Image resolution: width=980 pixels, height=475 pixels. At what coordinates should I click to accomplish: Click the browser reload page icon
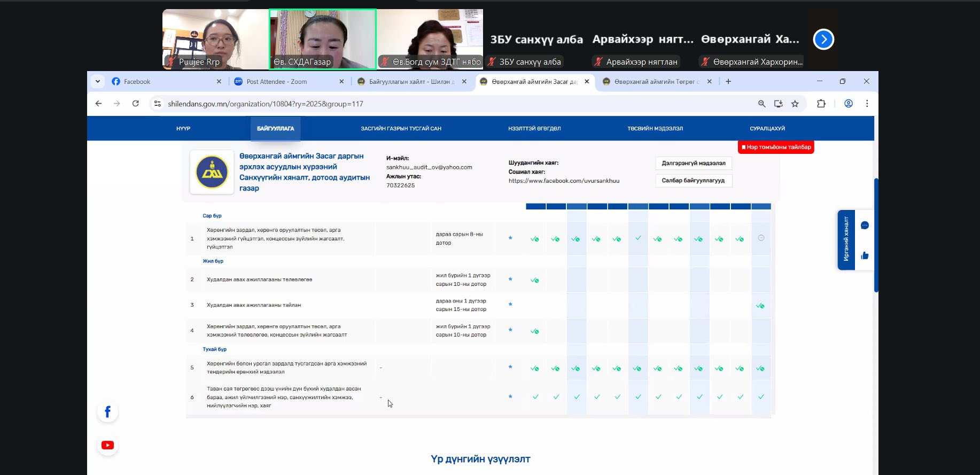(x=136, y=104)
